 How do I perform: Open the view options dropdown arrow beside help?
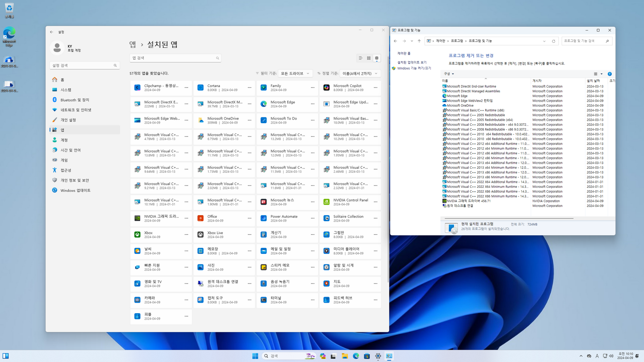(x=602, y=74)
